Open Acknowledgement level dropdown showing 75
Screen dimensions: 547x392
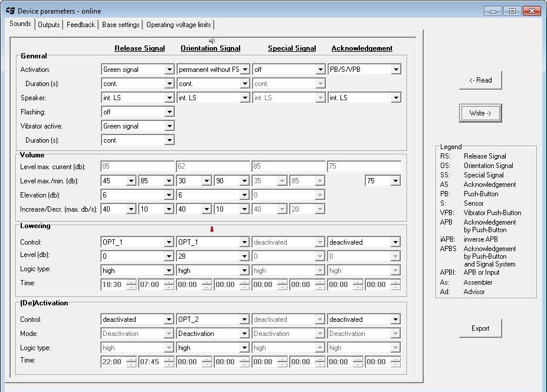(383, 180)
